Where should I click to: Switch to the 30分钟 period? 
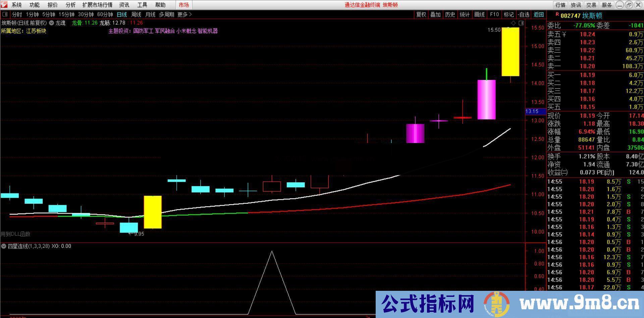86,14
